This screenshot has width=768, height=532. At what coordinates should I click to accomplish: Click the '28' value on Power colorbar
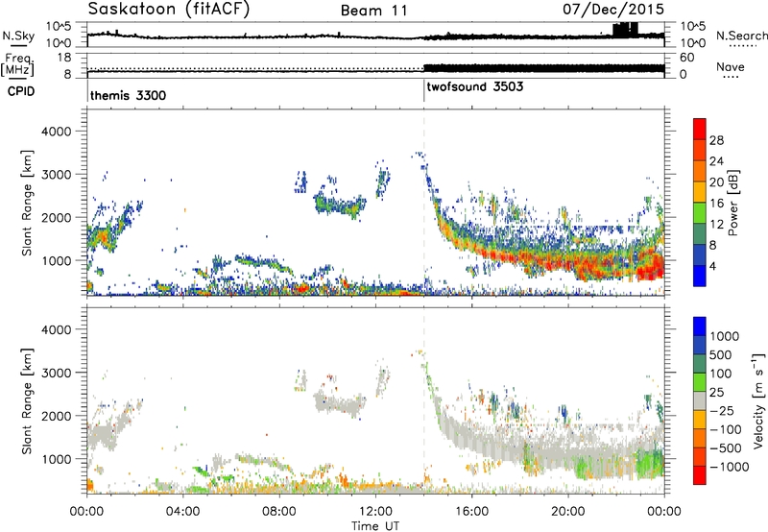(716, 140)
